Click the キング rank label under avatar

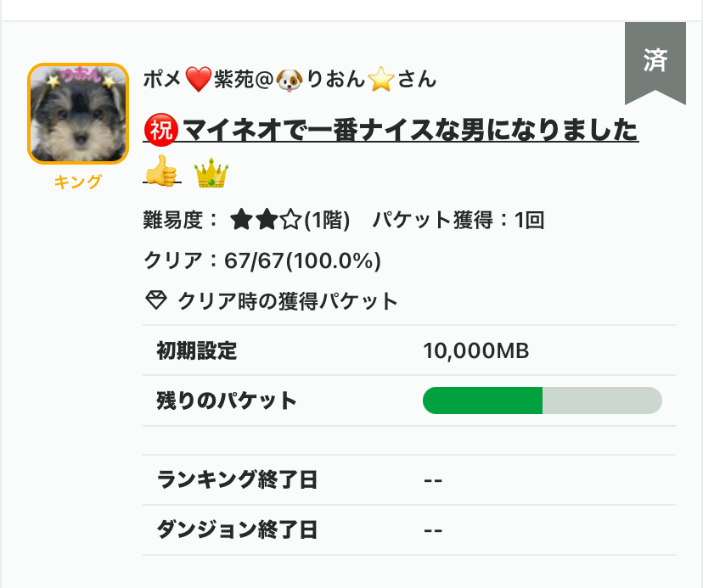77,182
